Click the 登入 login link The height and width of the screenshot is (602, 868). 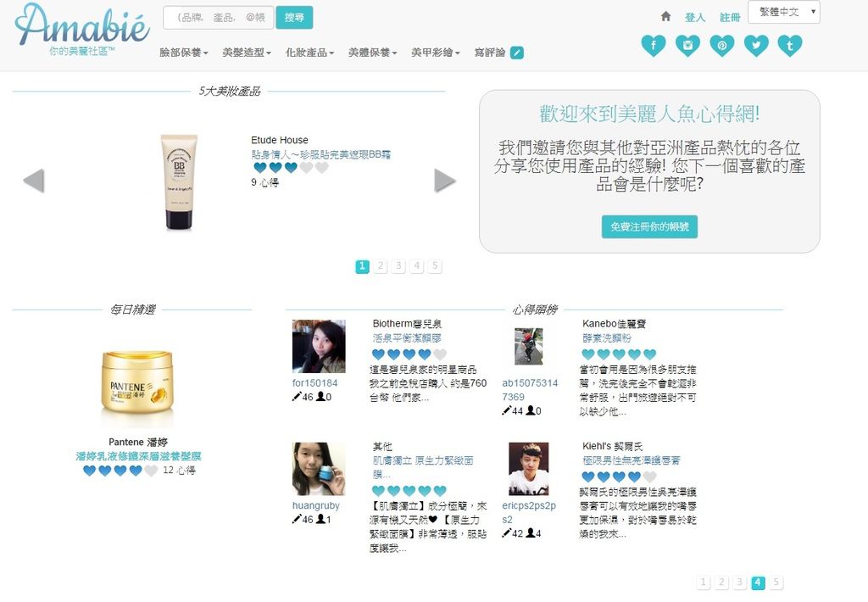[x=695, y=17]
